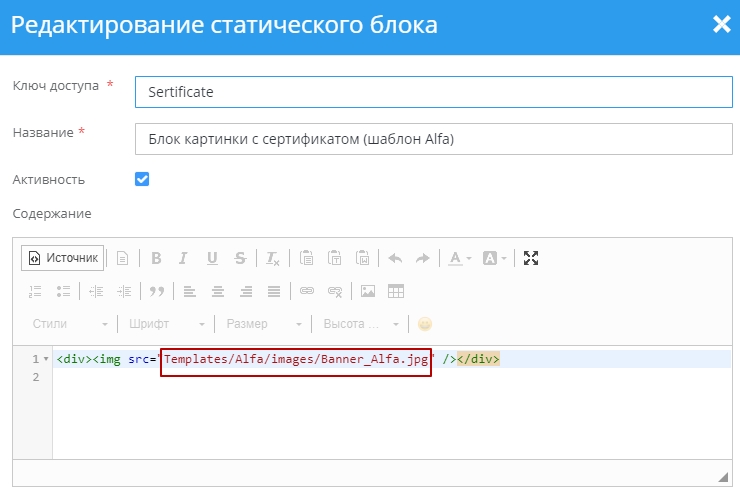Expand the Размер size dropdown
740x503 pixels.
264,324
